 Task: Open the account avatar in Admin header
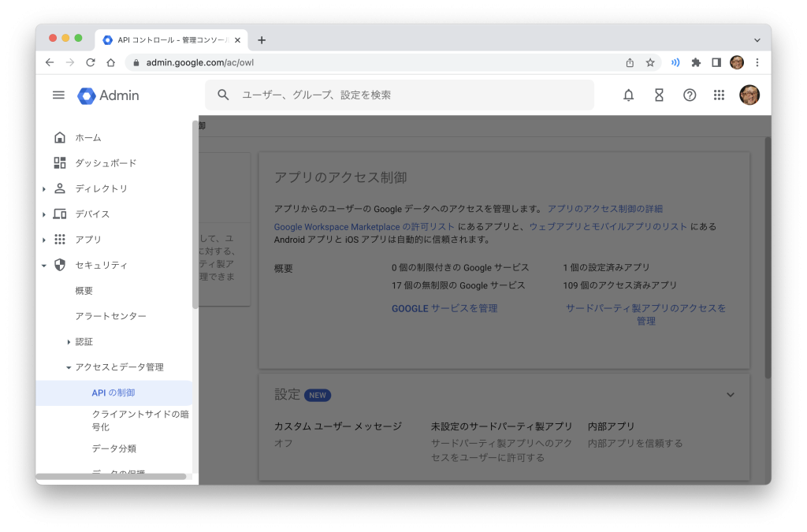pos(749,95)
